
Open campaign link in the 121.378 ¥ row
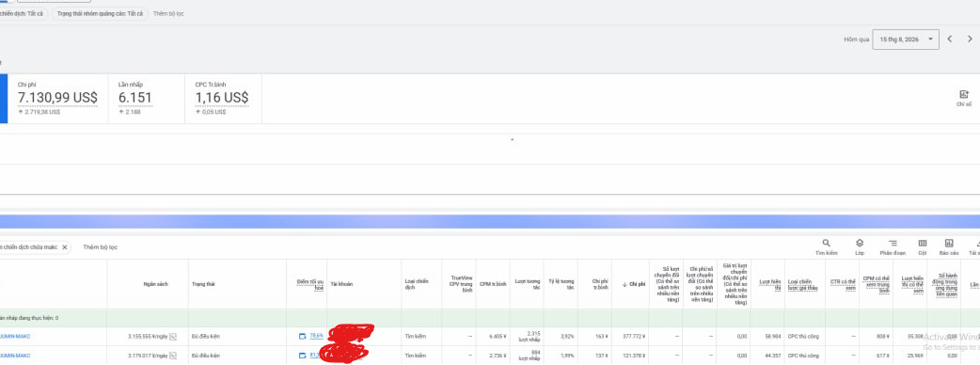[15, 355]
